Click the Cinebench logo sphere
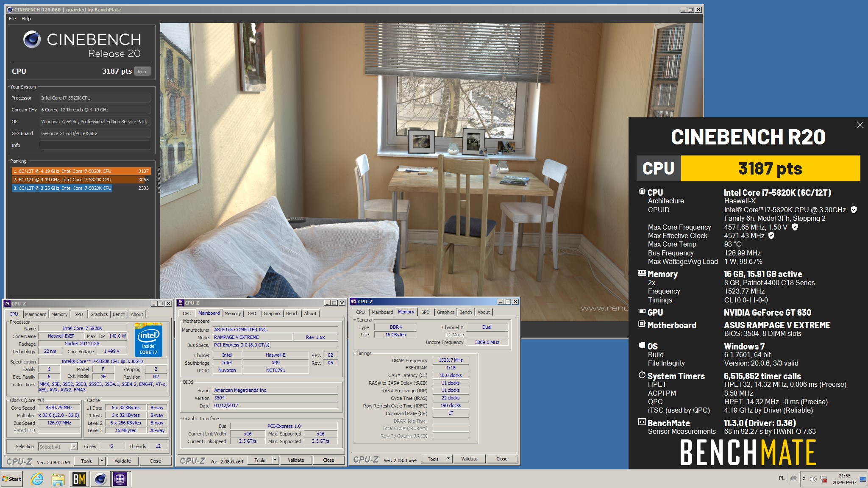 coord(32,39)
